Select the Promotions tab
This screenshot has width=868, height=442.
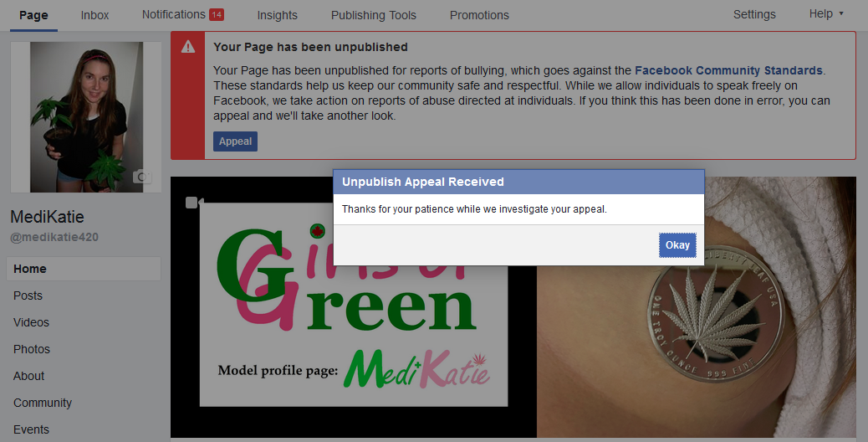tap(479, 16)
